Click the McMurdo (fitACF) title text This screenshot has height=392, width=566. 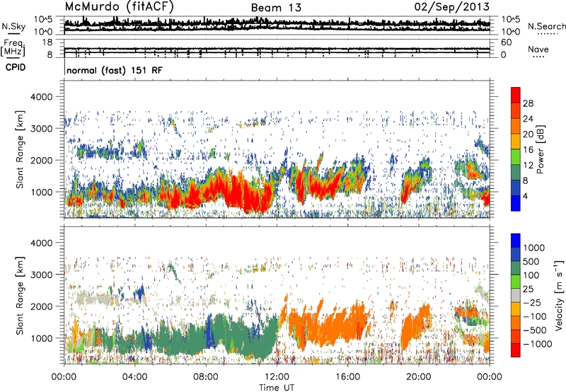pos(119,6)
